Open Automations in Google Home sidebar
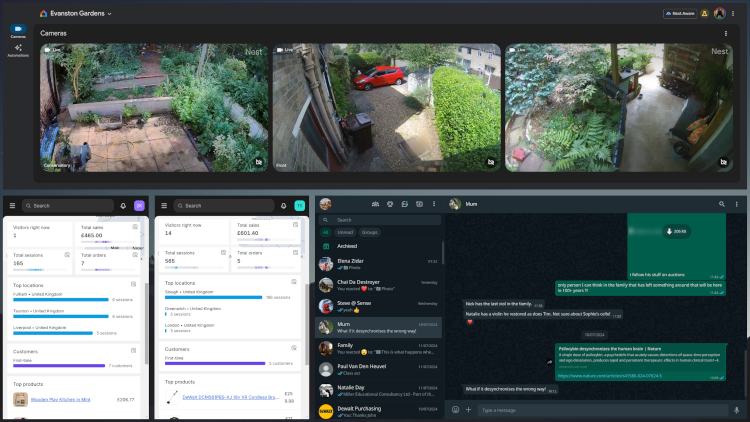 18,53
